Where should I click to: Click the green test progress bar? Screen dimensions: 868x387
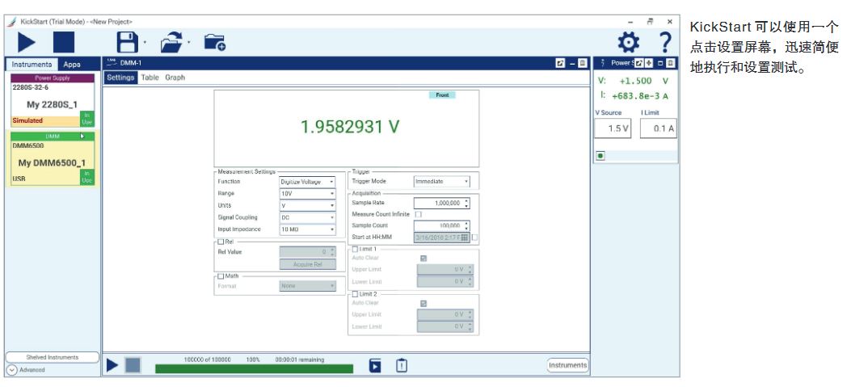pyautogui.click(x=254, y=369)
